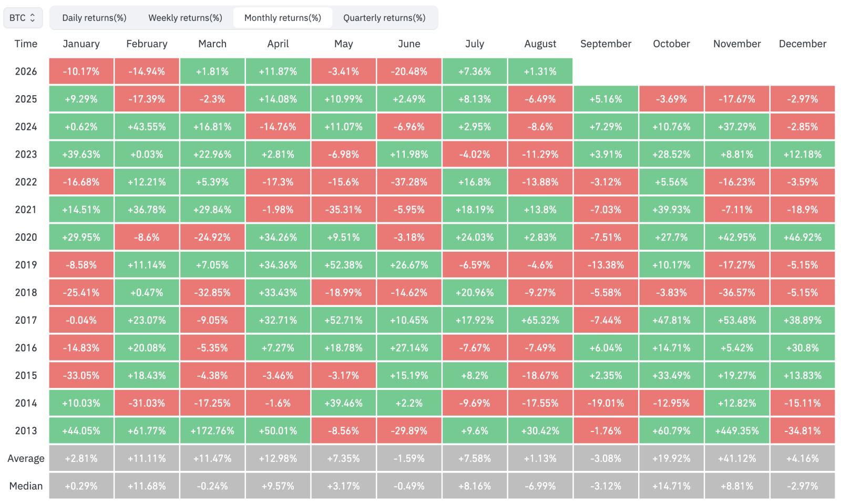This screenshot has height=504, width=841.
Task: Click the Median row label
Action: (x=26, y=486)
